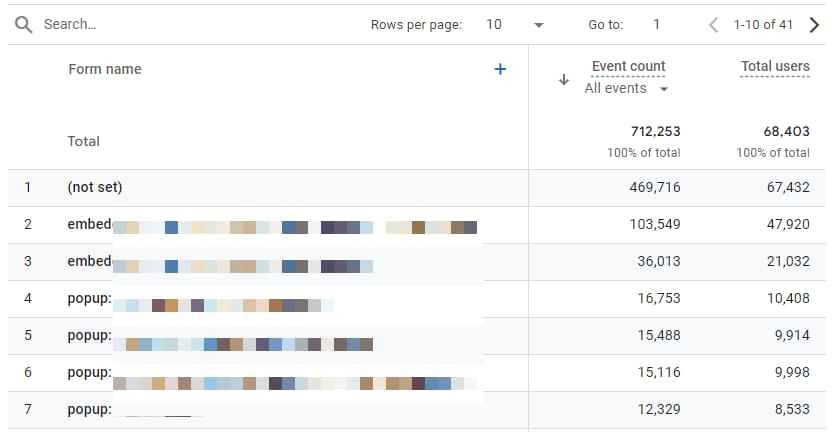The height and width of the screenshot is (432, 838).
Task: Click row 7 popup form name
Action: pyautogui.click(x=90, y=410)
